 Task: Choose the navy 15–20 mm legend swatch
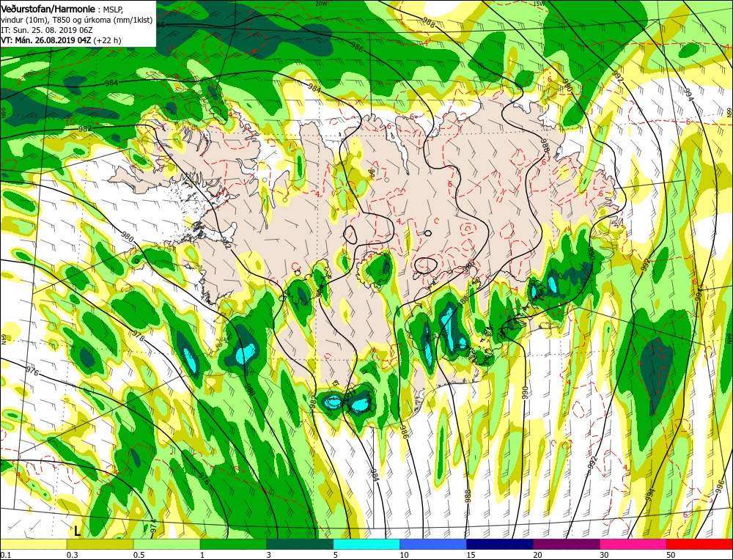click(500, 544)
